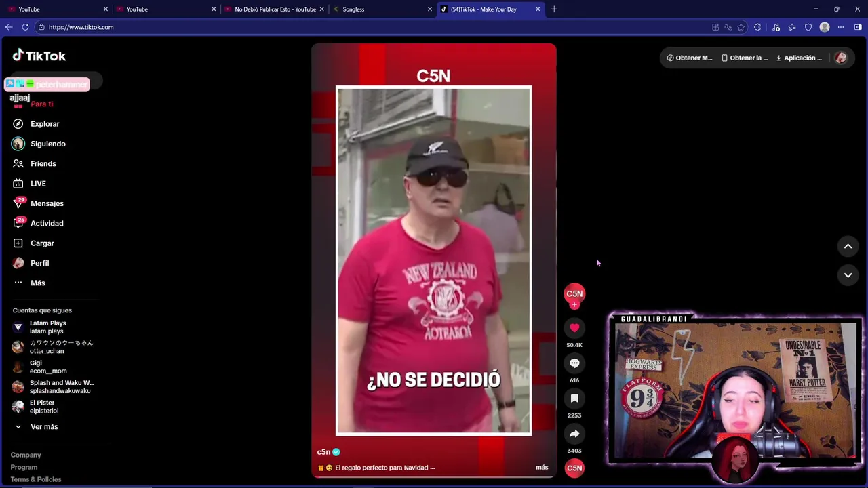Open browser shield icon

click(808, 27)
